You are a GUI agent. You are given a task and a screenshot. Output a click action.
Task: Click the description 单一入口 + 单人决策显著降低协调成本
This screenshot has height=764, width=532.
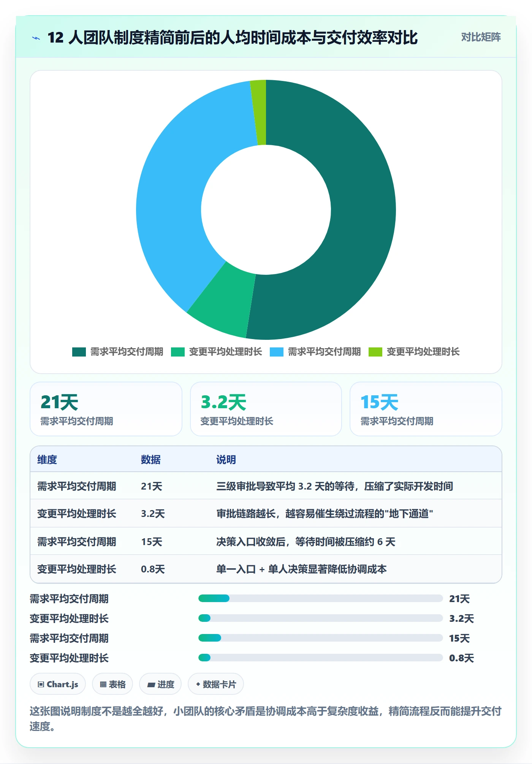[301, 569]
